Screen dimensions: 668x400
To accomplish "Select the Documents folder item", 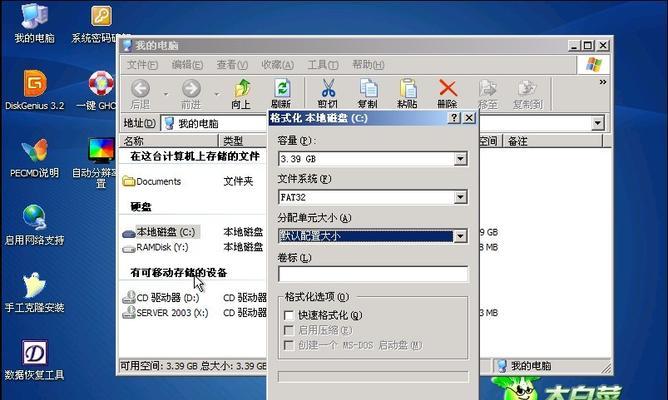I will [x=152, y=181].
